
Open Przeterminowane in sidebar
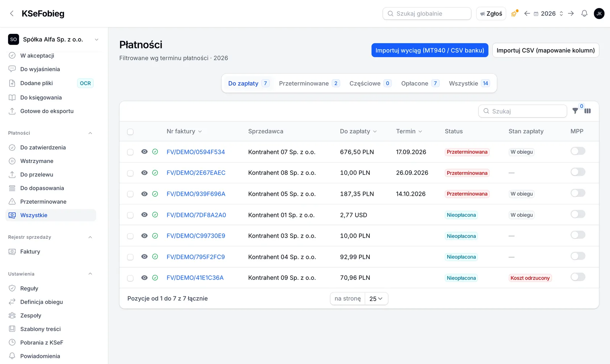click(x=51, y=202)
